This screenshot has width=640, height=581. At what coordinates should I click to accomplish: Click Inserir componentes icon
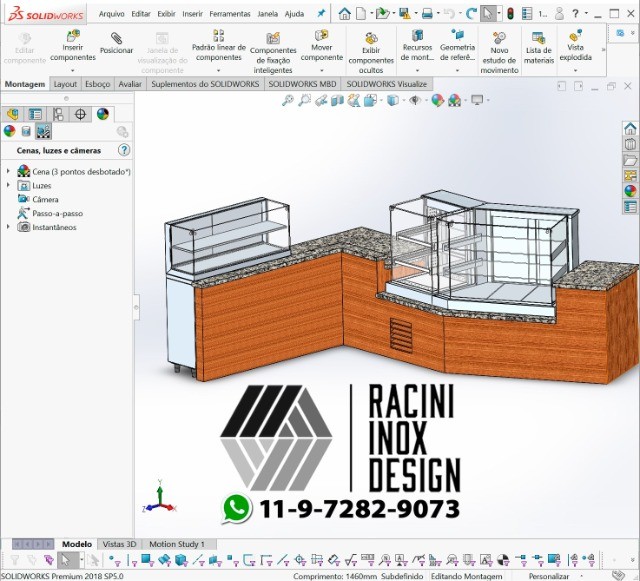73,36
